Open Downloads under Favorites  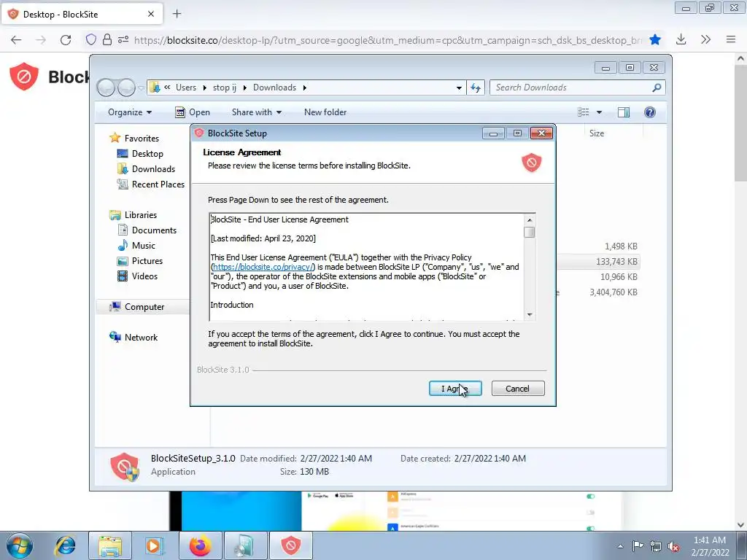coord(153,169)
